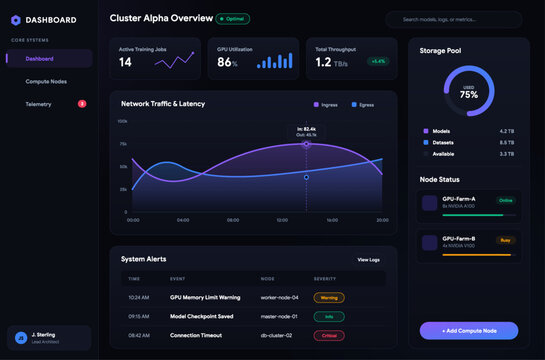The image size is (545, 360).
Task: Toggle the Egress legend series
Action: pos(363,105)
